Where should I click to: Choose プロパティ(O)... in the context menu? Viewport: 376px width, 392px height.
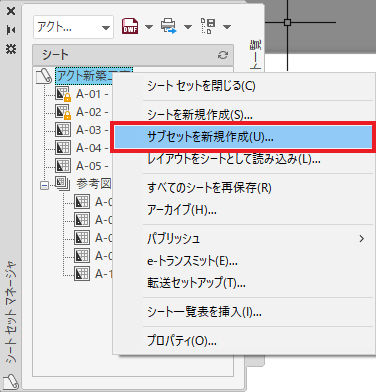(244, 341)
